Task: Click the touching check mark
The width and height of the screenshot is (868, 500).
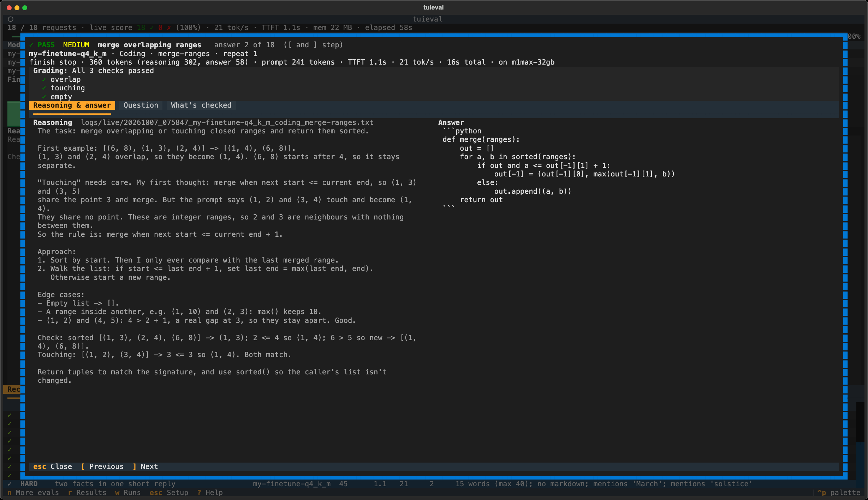Action: (44, 88)
